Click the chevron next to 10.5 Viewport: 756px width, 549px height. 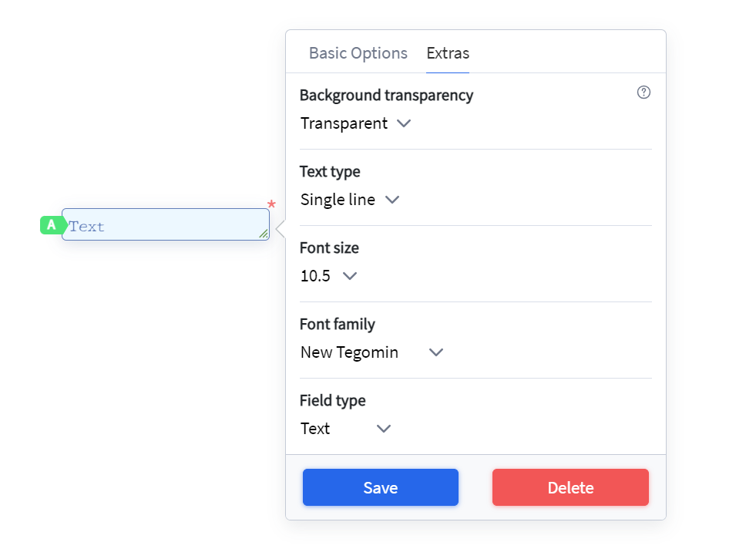pos(350,276)
